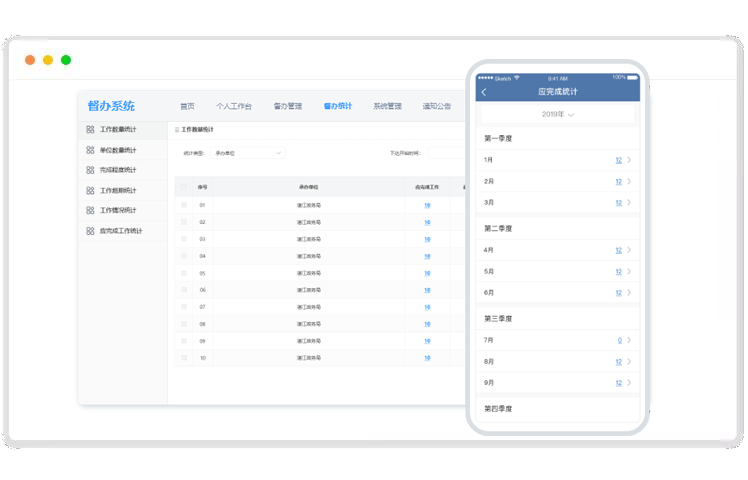Check the checkbox for row 05

[x=184, y=273]
